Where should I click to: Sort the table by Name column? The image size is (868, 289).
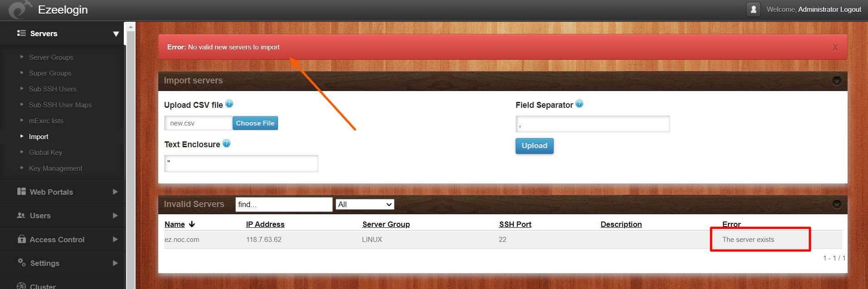pyautogui.click(x=175, y=224)
